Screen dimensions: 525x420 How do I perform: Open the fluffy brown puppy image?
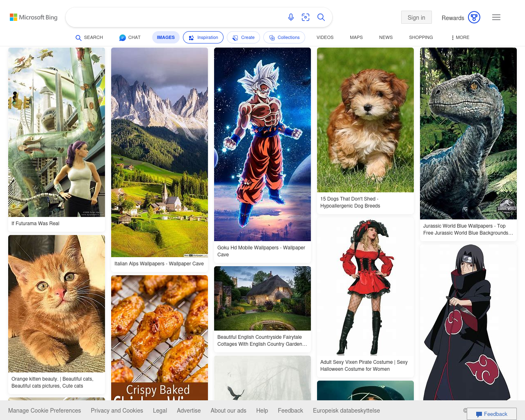pyautogui.click(x=365, y=120)
